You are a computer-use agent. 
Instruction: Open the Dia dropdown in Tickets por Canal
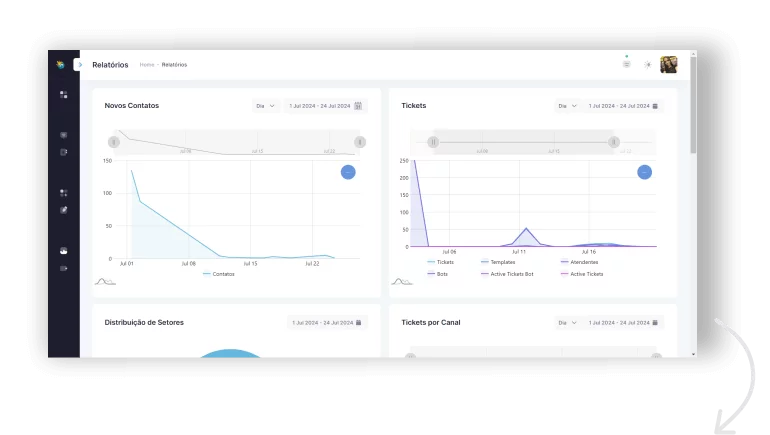(567, 323)
